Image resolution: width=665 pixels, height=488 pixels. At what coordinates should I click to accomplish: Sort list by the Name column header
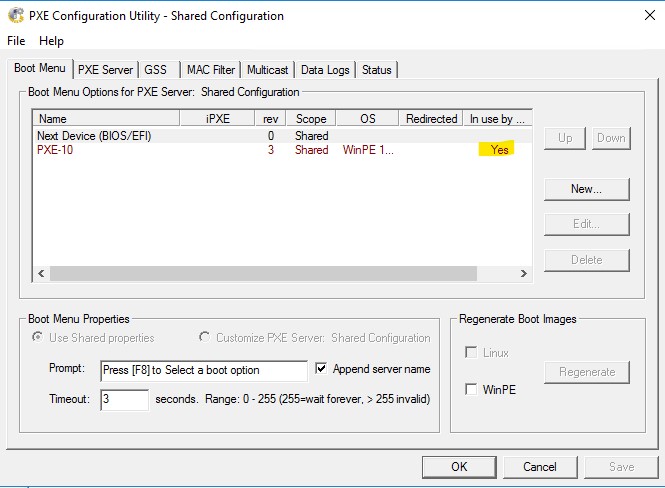pyautogui.click(x=105, y=119)
